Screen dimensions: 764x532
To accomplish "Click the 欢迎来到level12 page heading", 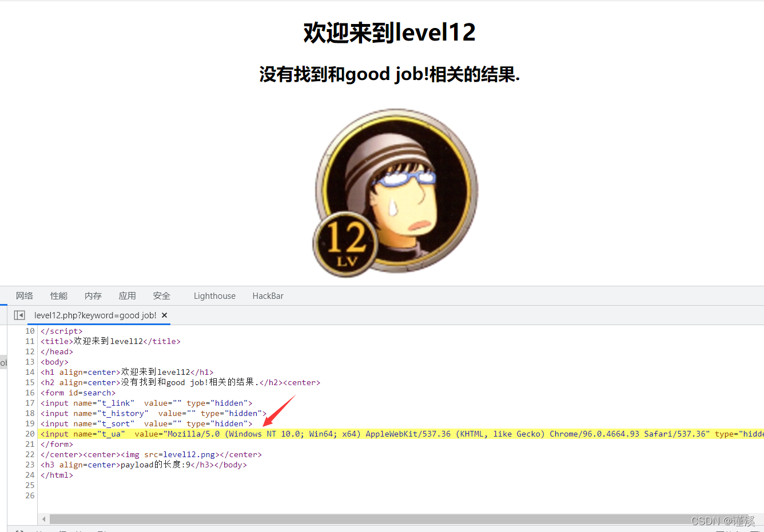I will pos(389,33).
